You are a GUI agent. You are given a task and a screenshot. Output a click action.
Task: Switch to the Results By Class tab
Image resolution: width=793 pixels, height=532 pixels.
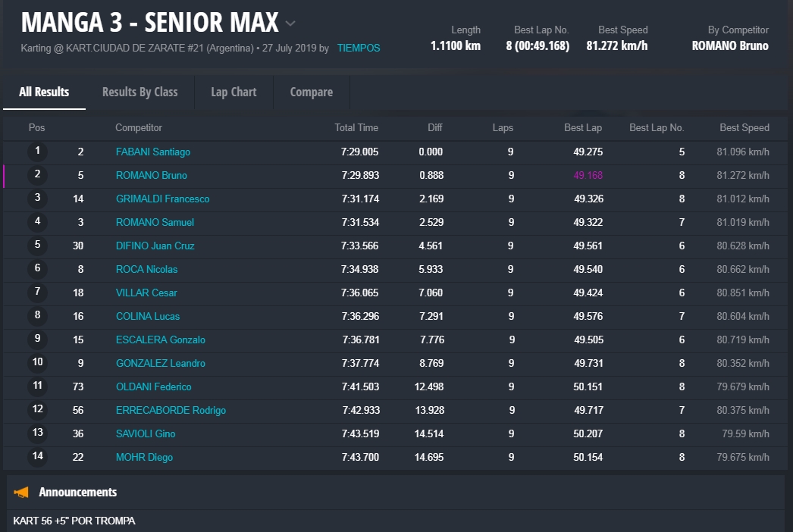pyautogui.click(x=139, y=92)
